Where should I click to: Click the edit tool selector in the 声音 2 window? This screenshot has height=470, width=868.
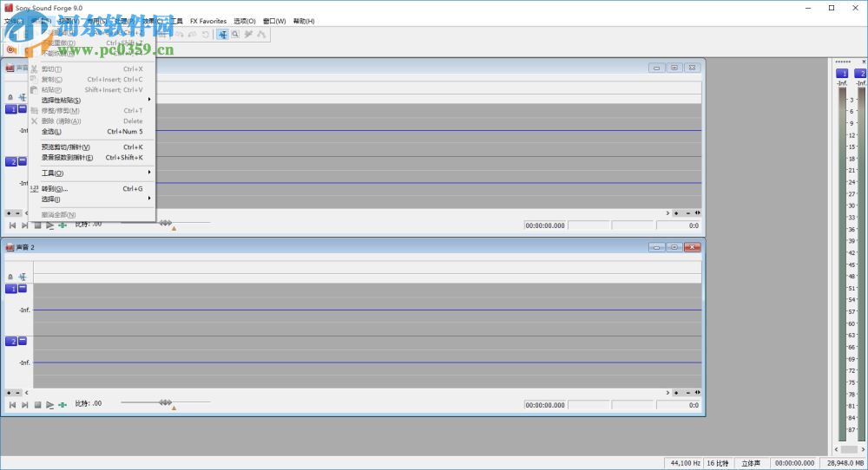click(x=23, y=277)
